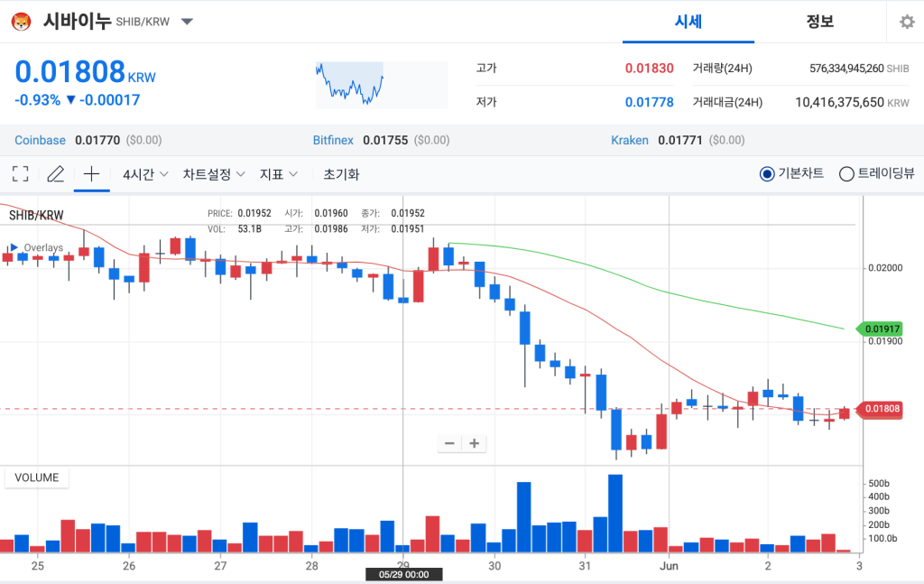The height and width of the screenshot is (584, 924).
Task: Click 저가 value 0.01778
Action: 649,103
